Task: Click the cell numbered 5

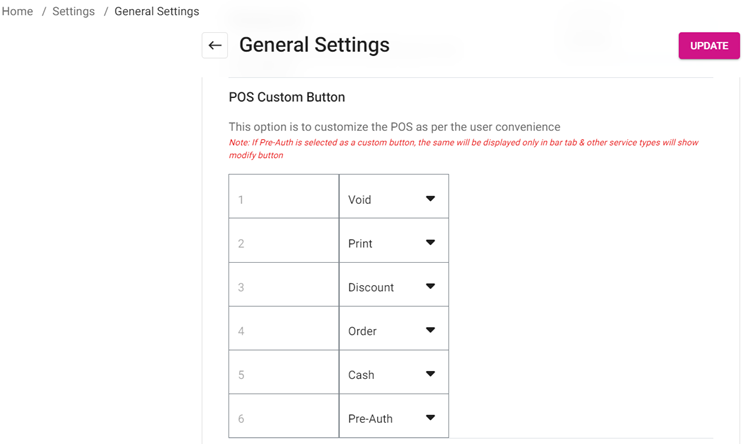Action: (x=284, y=375)
